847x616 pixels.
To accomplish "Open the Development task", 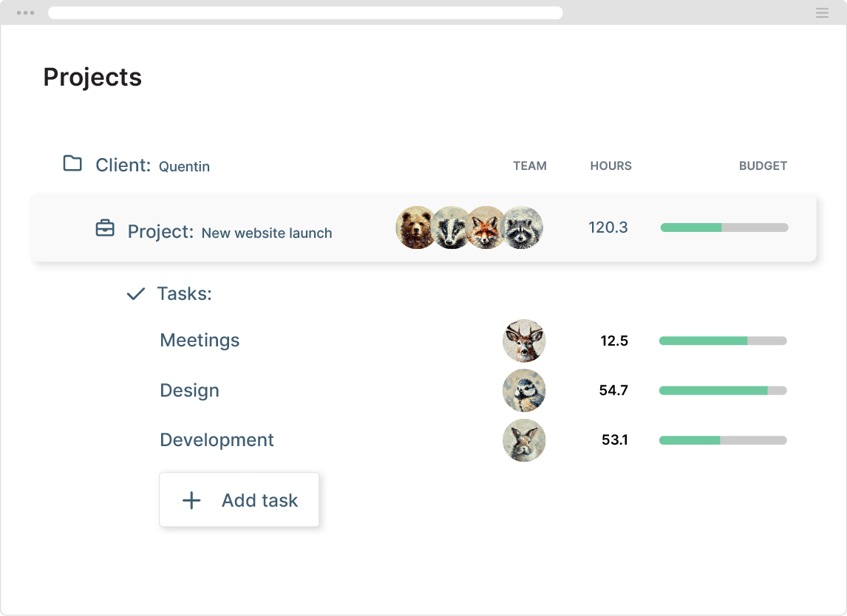I will (x=217, y=440).
